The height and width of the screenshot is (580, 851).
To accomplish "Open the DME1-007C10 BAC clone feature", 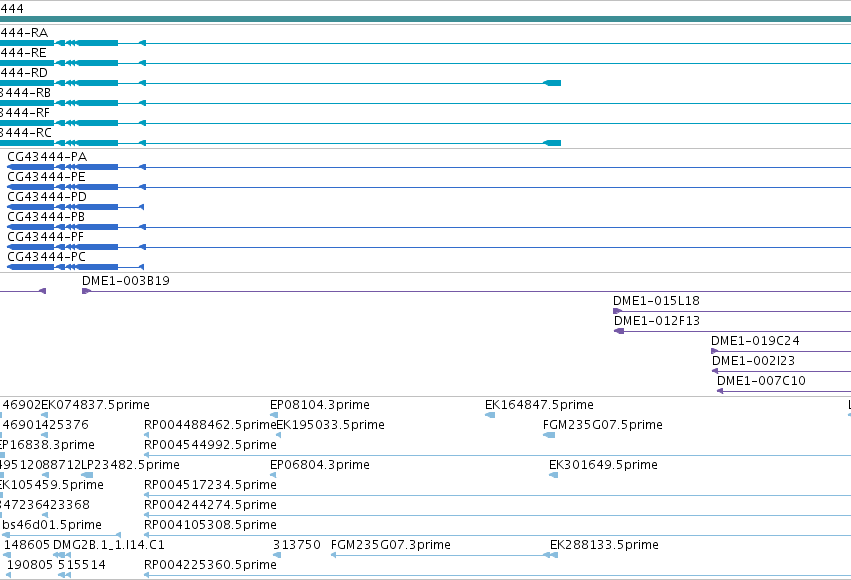I will [x=761, y=381].
